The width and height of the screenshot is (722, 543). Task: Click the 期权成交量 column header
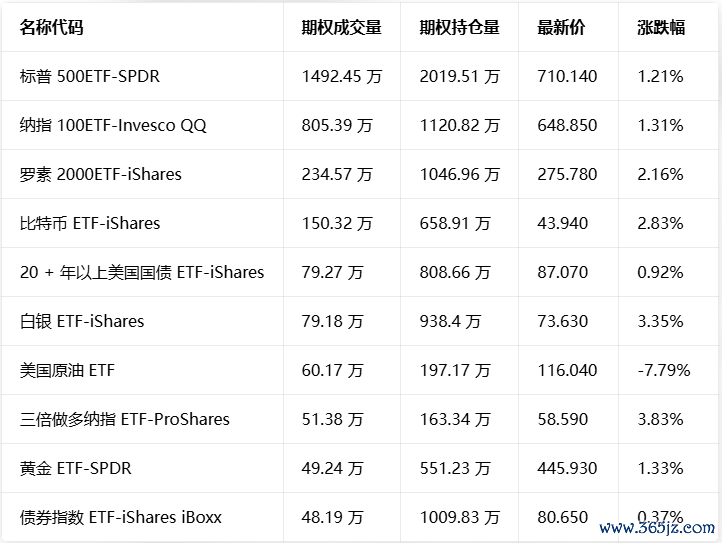coord(341,27)
